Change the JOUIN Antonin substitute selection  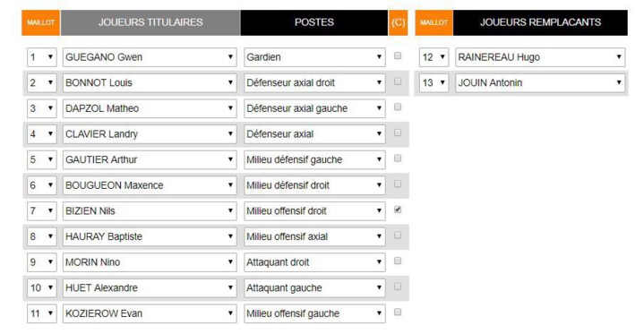[x=540, y=82]
